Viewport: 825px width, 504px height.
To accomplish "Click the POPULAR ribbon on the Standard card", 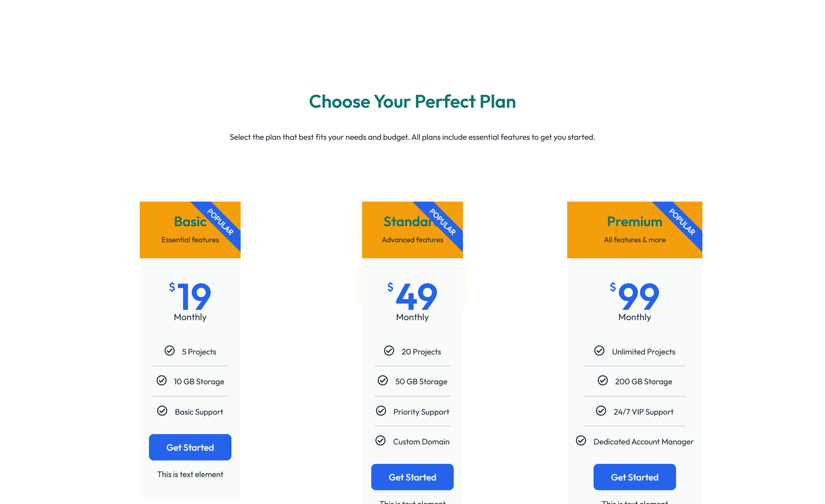I will tap(443, 221).
